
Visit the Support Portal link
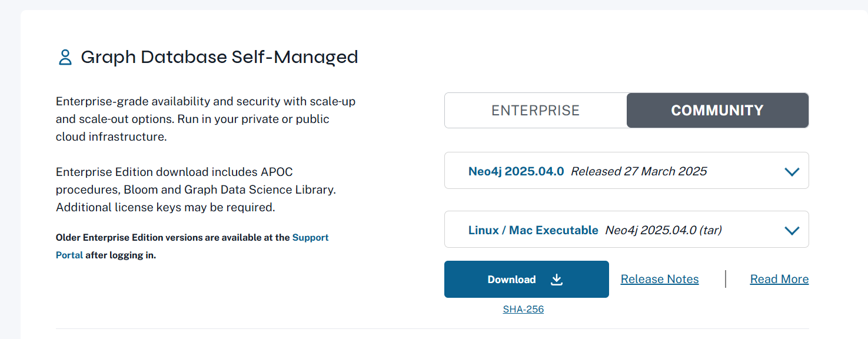[310, 238]
